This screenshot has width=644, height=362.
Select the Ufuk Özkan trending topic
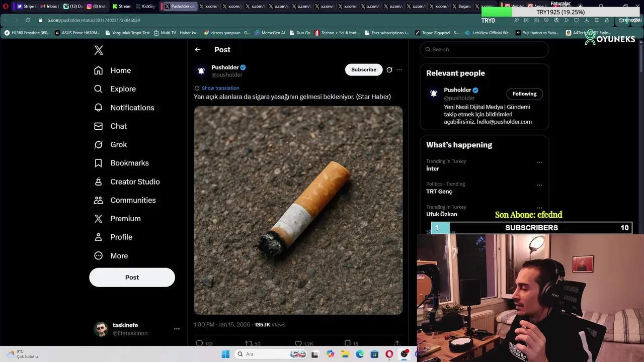pos(442,214)
